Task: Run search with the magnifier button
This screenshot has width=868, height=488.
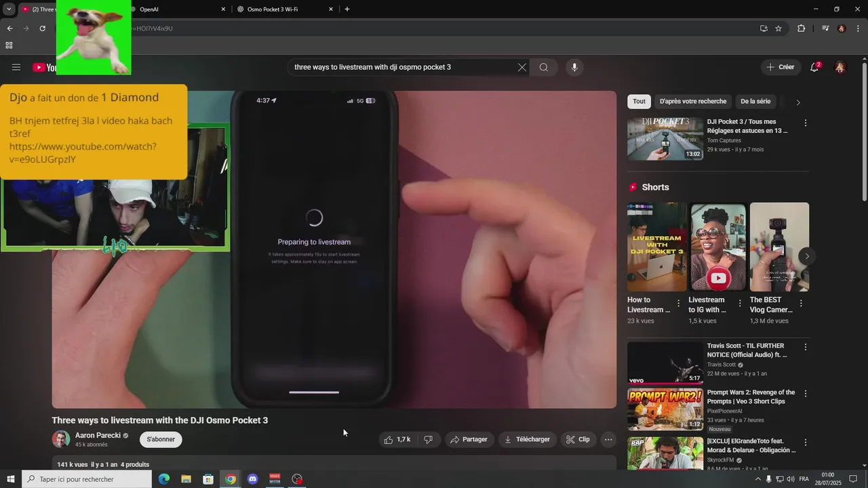Action: tap(544, 67)
